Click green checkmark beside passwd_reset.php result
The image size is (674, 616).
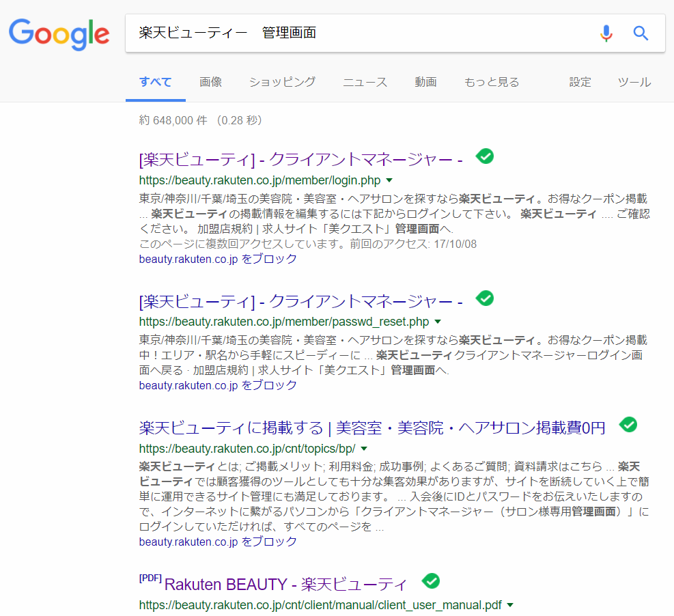click(x=485, y=298)
